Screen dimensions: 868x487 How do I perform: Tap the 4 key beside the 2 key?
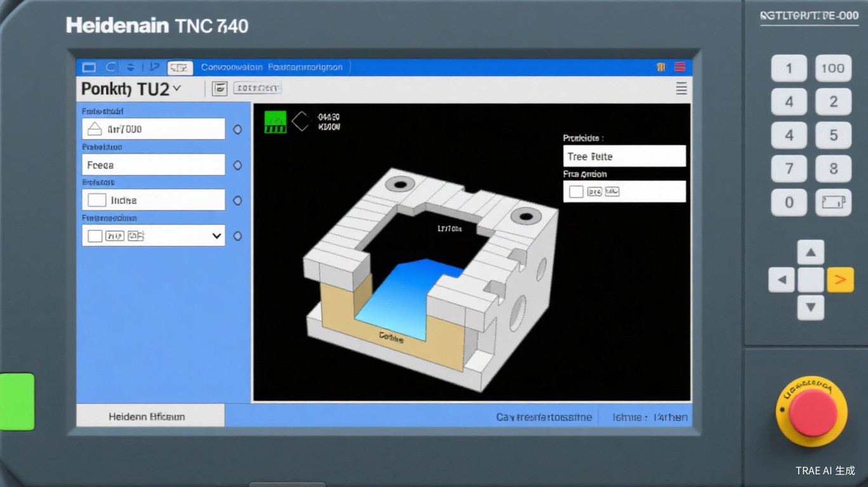click(x=789, y=101)
